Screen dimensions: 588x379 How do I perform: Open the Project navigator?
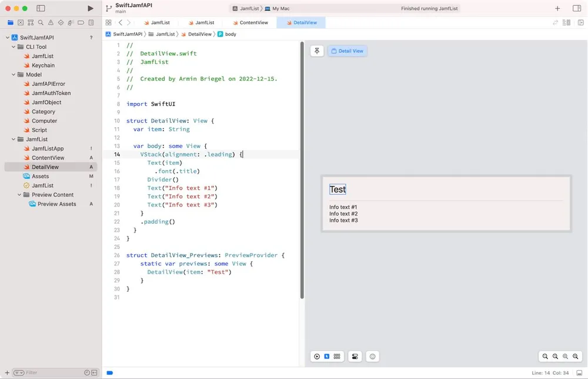coord(10,22)
